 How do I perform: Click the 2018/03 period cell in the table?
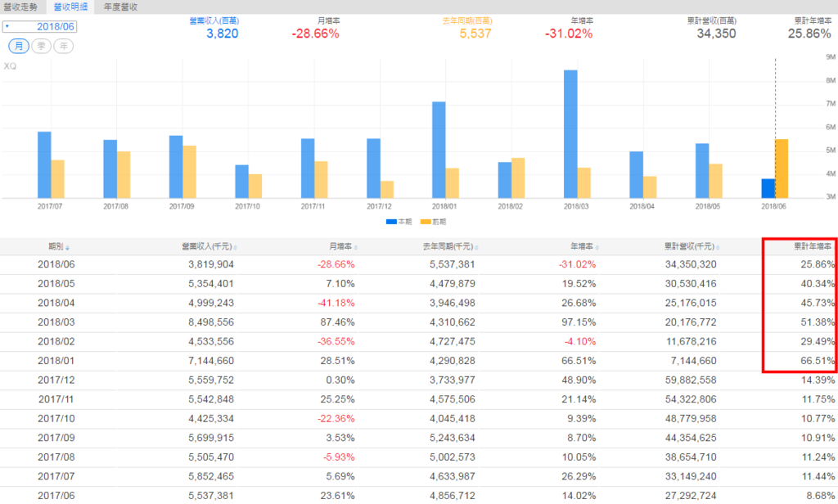pos(56,322)
